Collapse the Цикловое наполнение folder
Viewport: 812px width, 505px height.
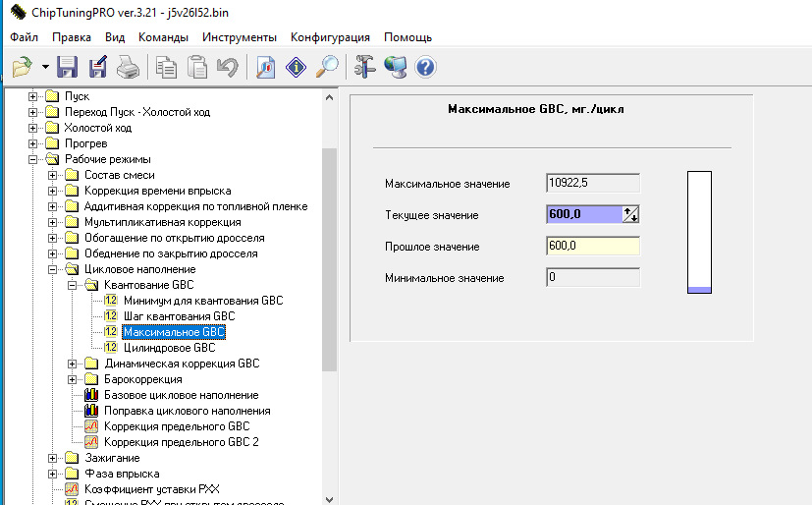(52, 269)
